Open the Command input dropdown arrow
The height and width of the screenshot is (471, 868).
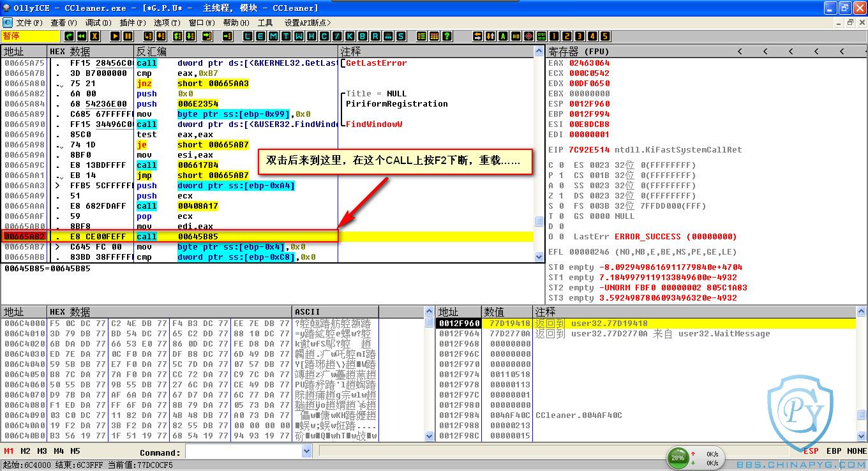(306, 451)
